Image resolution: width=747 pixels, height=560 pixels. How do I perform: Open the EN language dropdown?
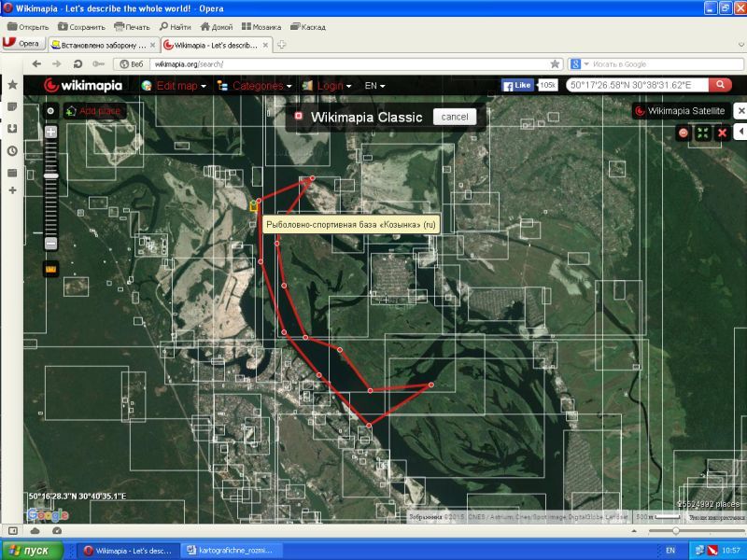pos(374,85)
